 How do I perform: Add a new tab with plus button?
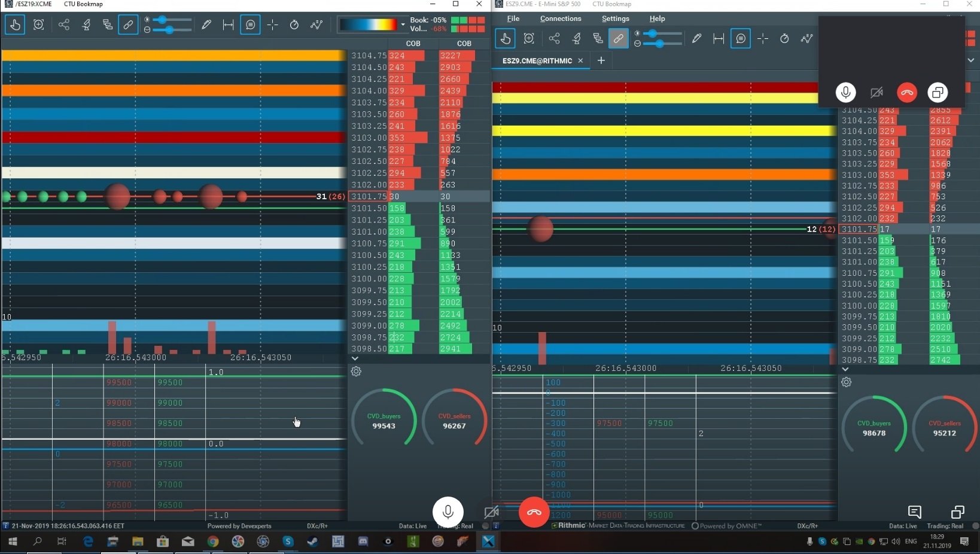point(601,60)
